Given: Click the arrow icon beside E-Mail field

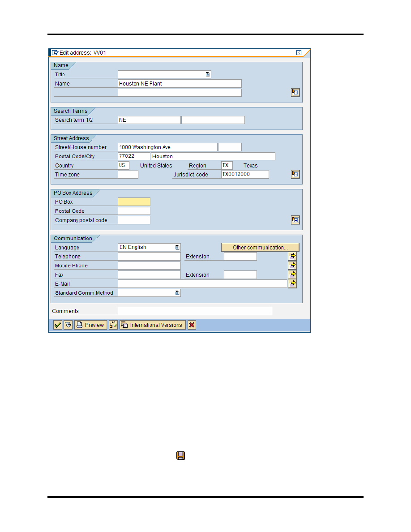Looking at the screenshot, I should coord(292,283).
